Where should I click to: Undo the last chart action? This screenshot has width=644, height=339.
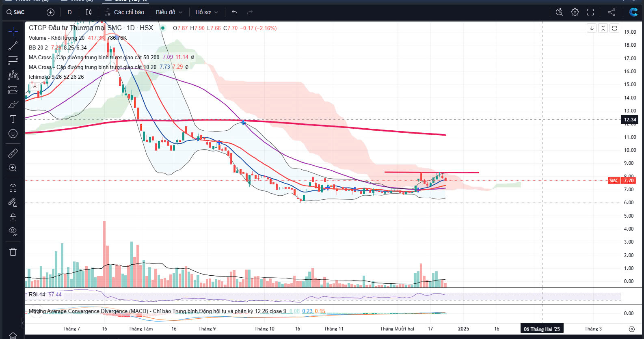click(234, 12)
